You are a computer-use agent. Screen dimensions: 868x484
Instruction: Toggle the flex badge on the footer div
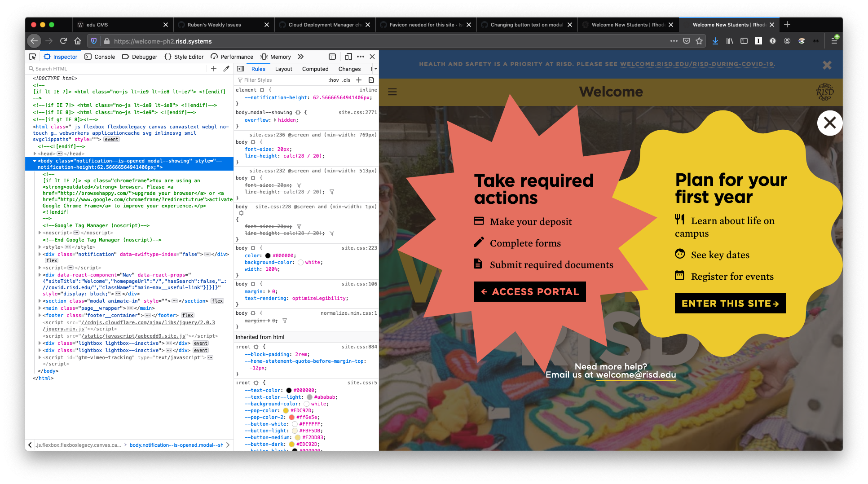click(x=188, y=315)
